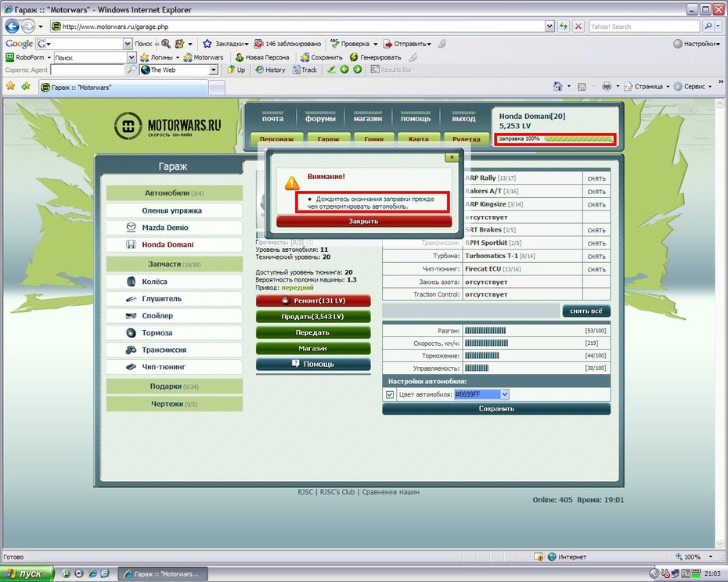728x582 pixels.
Task: Open the Сравнение машин link
Action: pyautogui.click(x=391, y=492)
